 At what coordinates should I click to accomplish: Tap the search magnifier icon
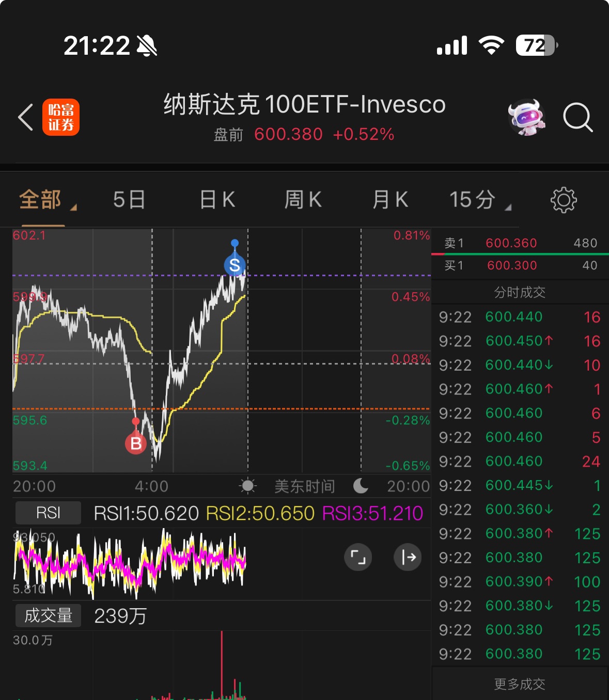tap(577, 117)
